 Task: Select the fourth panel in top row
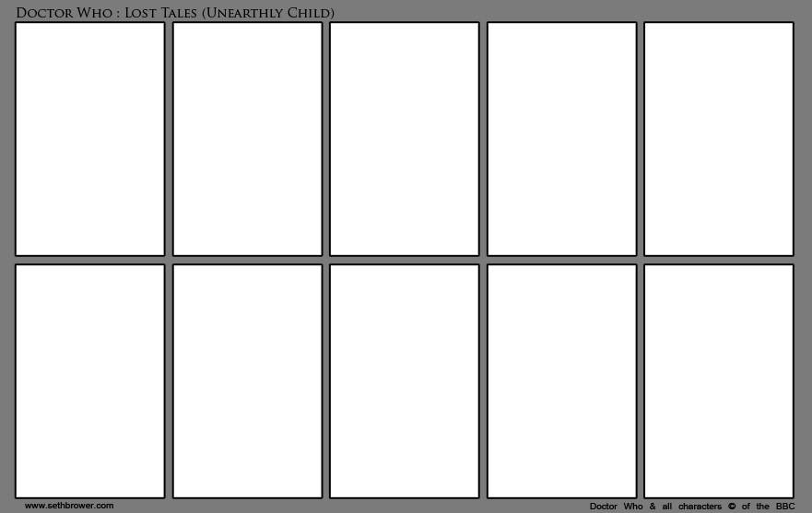pos(562,139)
